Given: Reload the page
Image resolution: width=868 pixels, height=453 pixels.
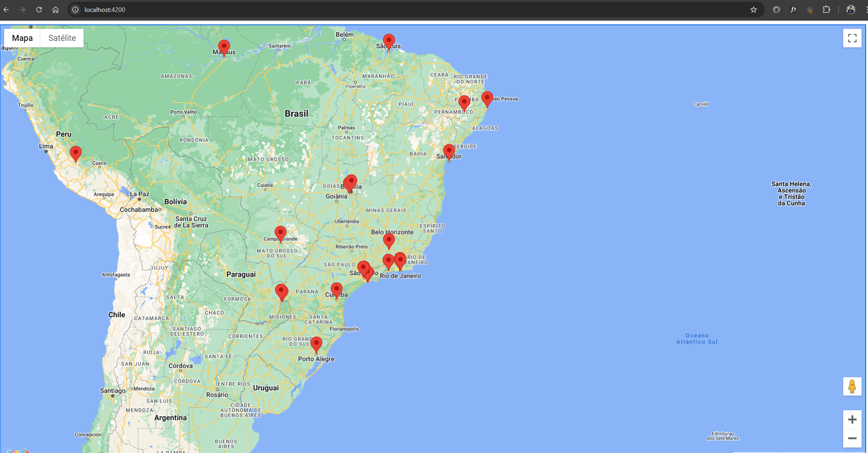Looking at the screenshot, I should click(x=39, y=10).
